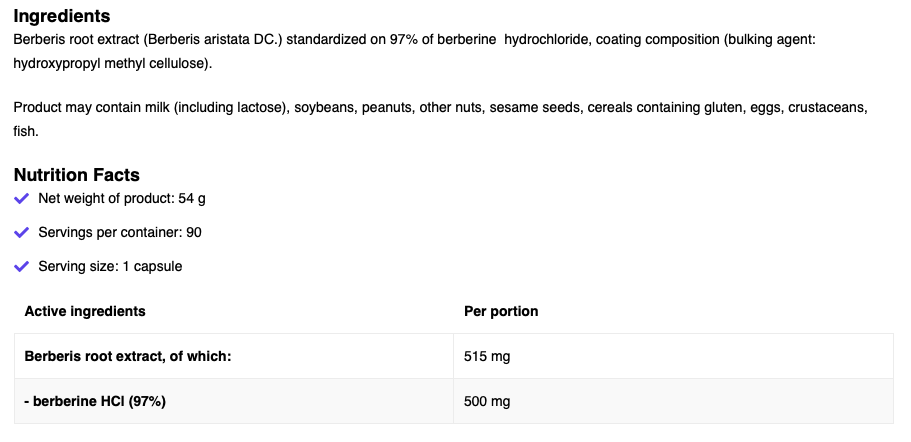This screenshot has width=911, height=442.
Task: Click the 'Per portion' column header
Action: (501, 311)
